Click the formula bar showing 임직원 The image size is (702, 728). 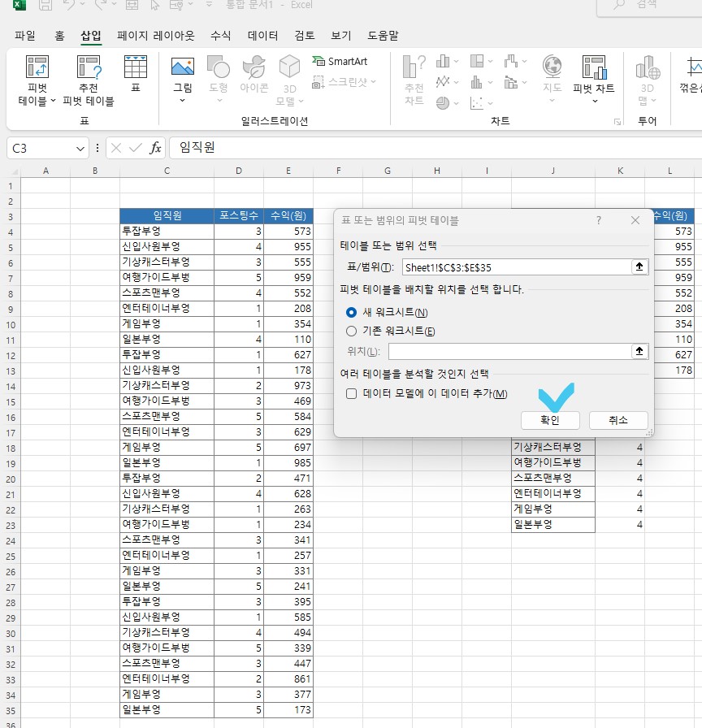435,148
